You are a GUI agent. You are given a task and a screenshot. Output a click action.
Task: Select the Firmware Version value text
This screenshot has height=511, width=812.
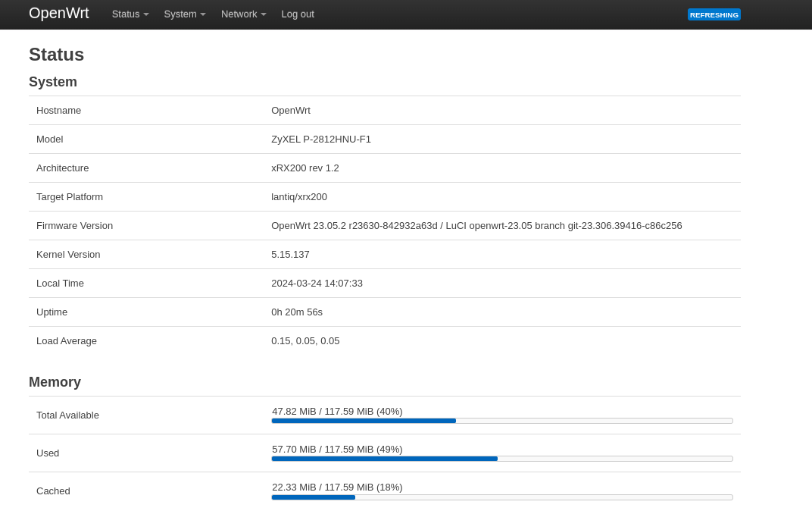pos(476,226)
